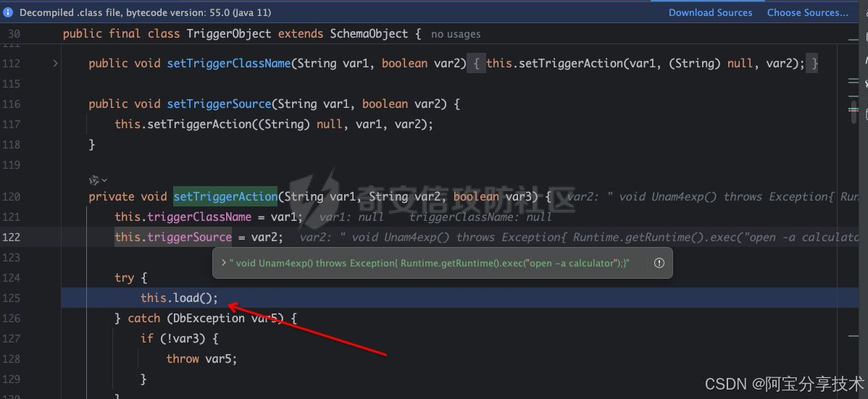Click the load() call on line 125
The image size is (868, 399).
coord(196,298)
